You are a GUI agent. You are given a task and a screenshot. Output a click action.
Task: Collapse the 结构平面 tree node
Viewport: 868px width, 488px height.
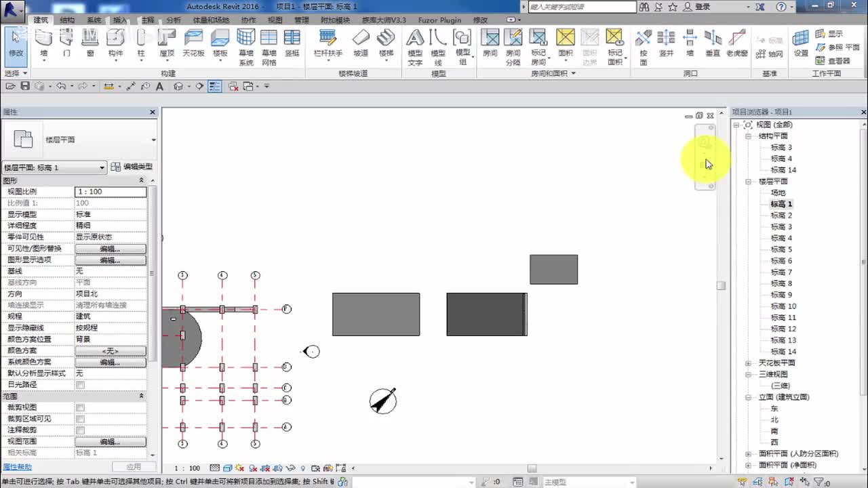click(749, 136)
